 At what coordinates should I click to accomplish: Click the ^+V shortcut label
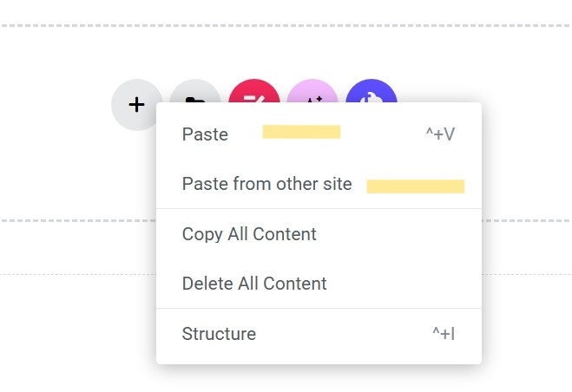pos(440,134)
